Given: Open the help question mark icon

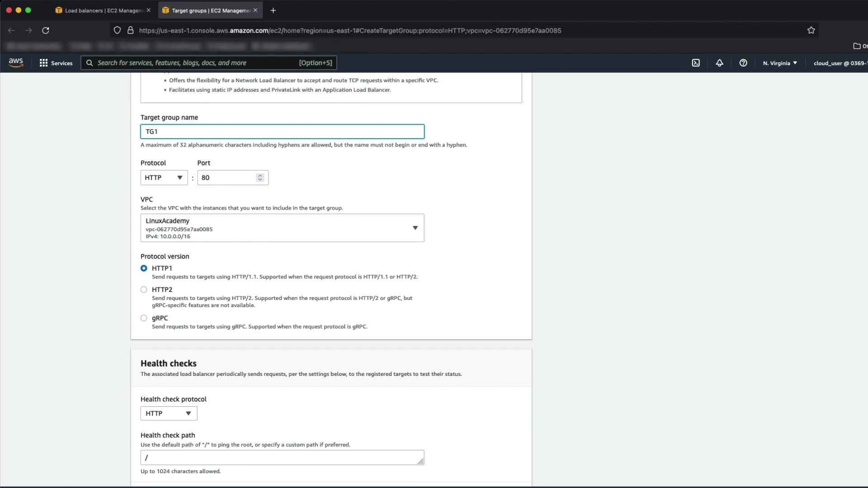Looking at the screenshot, I should [743, 63].
